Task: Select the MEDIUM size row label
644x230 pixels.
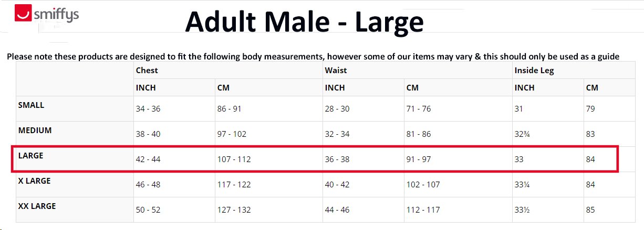Action: (x=35, y=131)
